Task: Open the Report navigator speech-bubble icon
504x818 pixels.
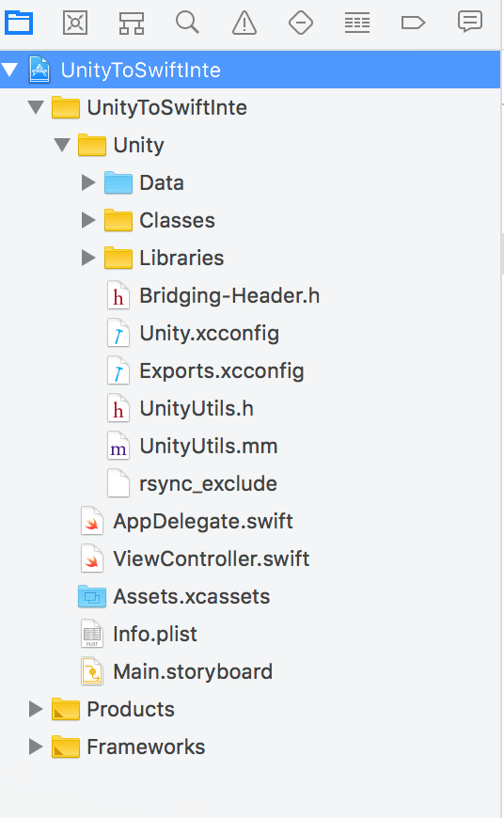Action: click(469, 23)
